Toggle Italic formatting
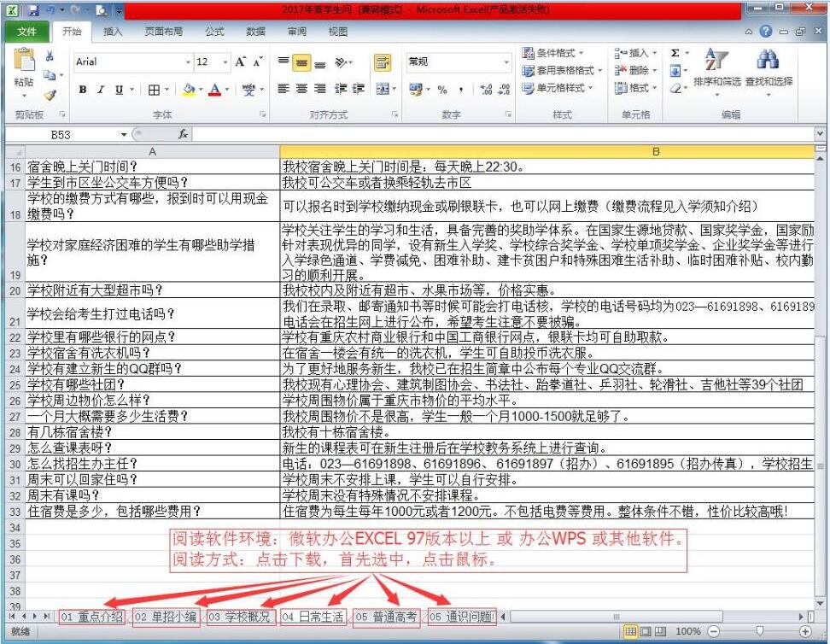 point(101,90)
